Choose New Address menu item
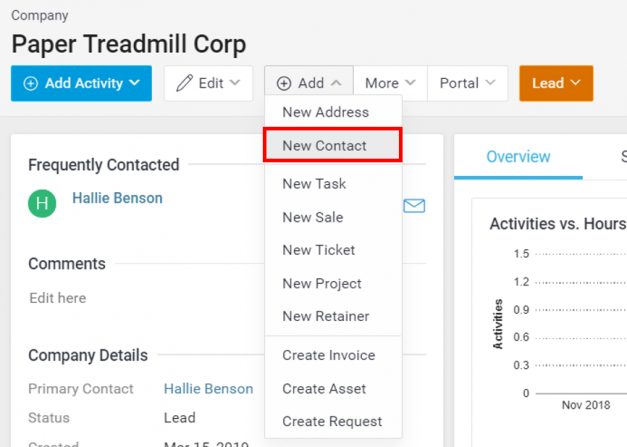The image size is (627, 447). [x=326, y=112]
